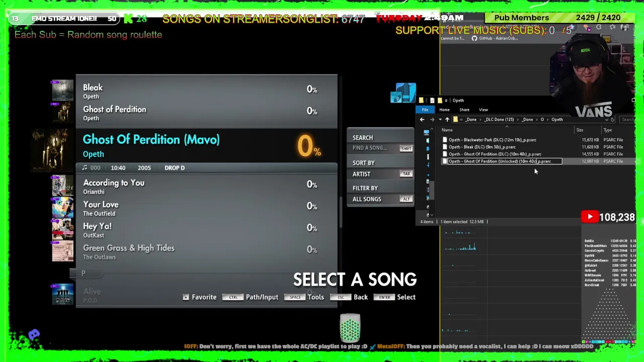Click Downloads arrow icon in navigation pane

[x=427, y=164]
